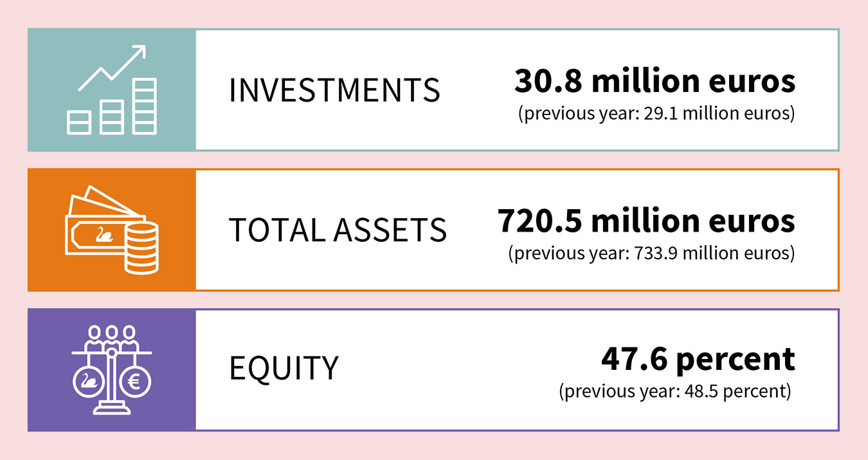Select the EQUITY heading
The image size is (868, 460).
point(284,368)
